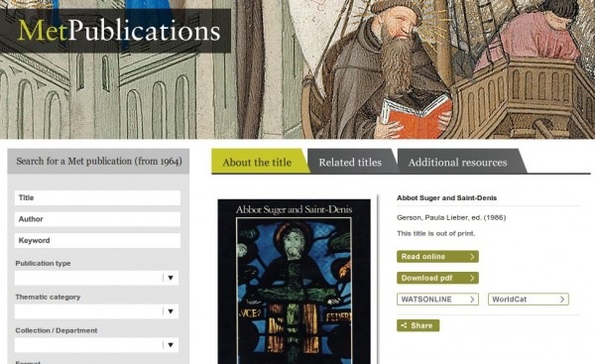Open the WATSONLINE link
The image size is (595, 364).
(x=437, y=300)
